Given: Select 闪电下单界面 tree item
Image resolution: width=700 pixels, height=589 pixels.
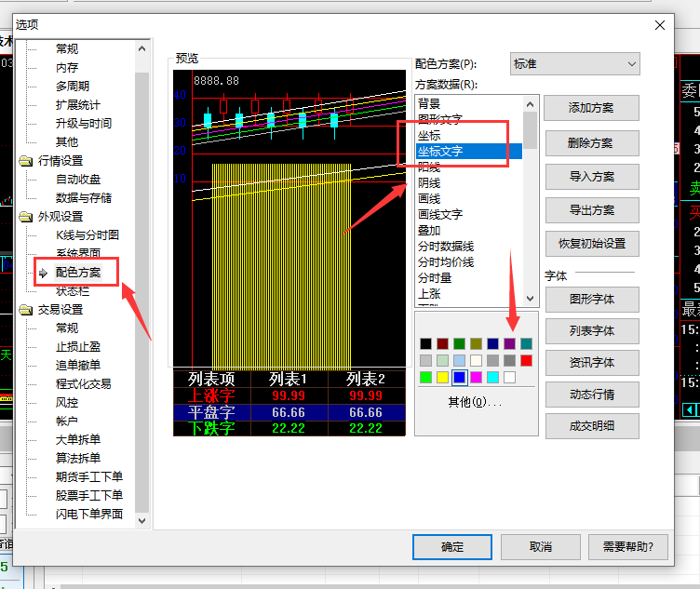Looking at the screenshot, I should click(89, 514).
